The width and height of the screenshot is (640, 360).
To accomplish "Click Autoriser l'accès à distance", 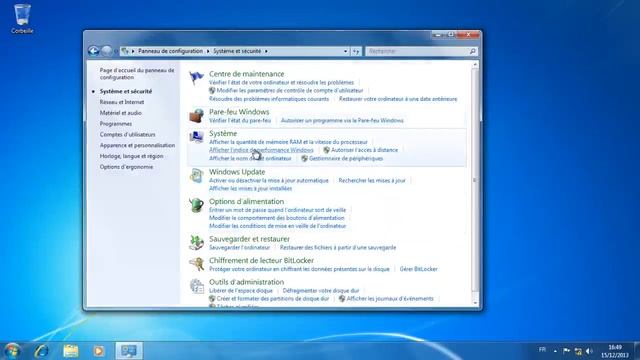I will (x=364, y=150).
